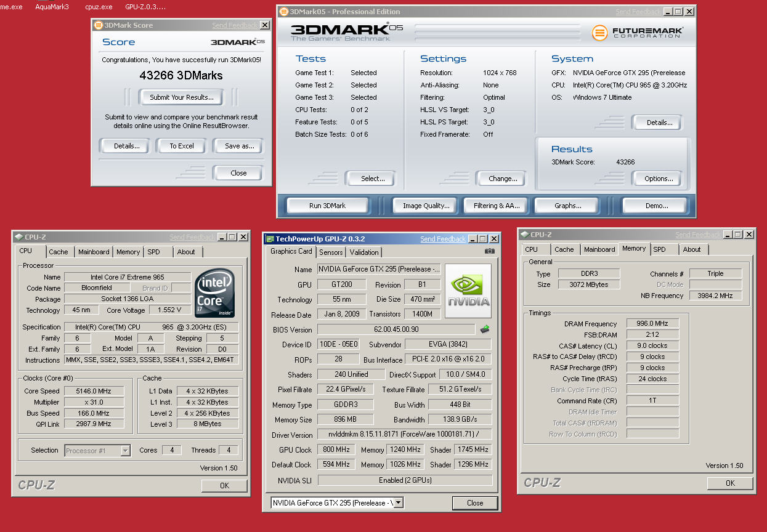Open the SPD tab in left CPU-Z

153,252
